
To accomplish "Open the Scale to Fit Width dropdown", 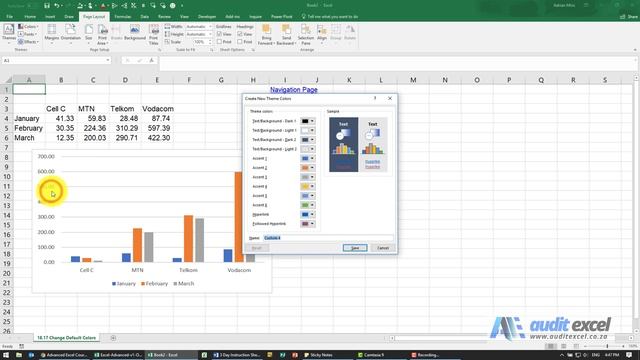I will [211, 27].
